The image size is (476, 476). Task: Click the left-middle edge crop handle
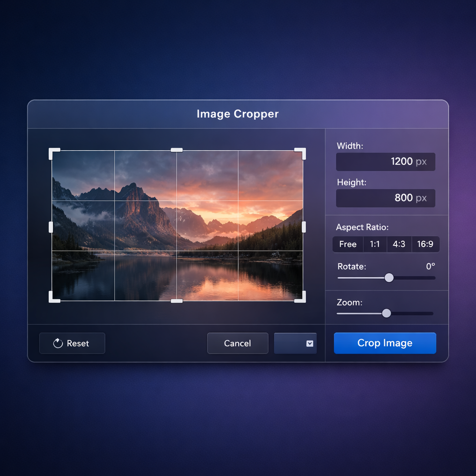click(x=51, y=227)
